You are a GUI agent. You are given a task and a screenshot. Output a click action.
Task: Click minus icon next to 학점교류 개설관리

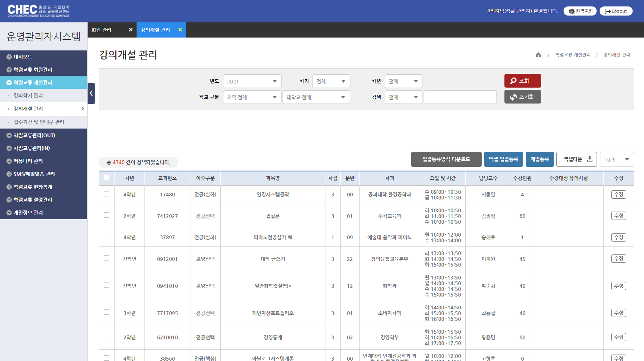click(x=9, y=83)
